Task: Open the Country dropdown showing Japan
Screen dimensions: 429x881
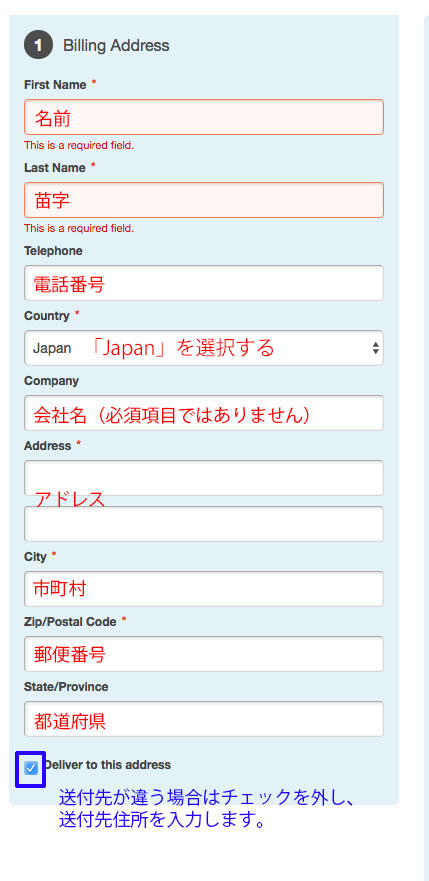Action: [x=204, y=348]
